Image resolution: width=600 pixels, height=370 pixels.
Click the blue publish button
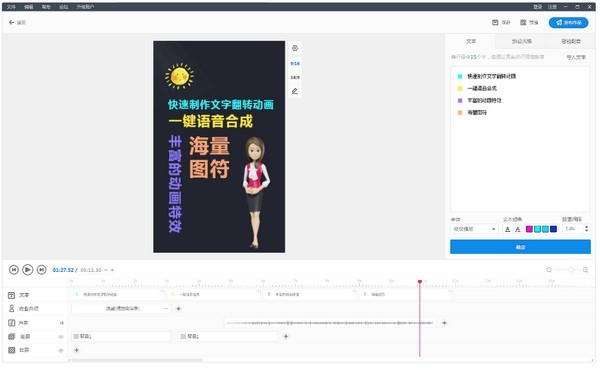point(569,23)
